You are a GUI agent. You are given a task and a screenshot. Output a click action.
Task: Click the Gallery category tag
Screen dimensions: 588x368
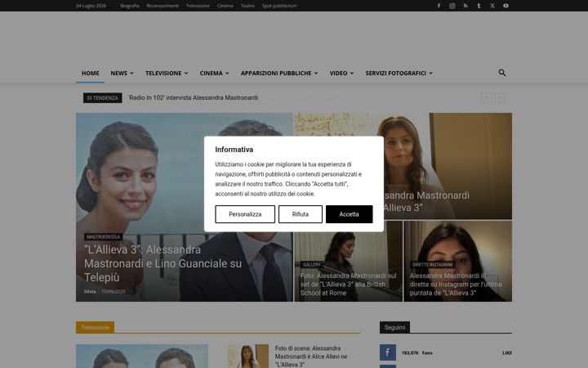pyautogui.click(x=312, y=265)
